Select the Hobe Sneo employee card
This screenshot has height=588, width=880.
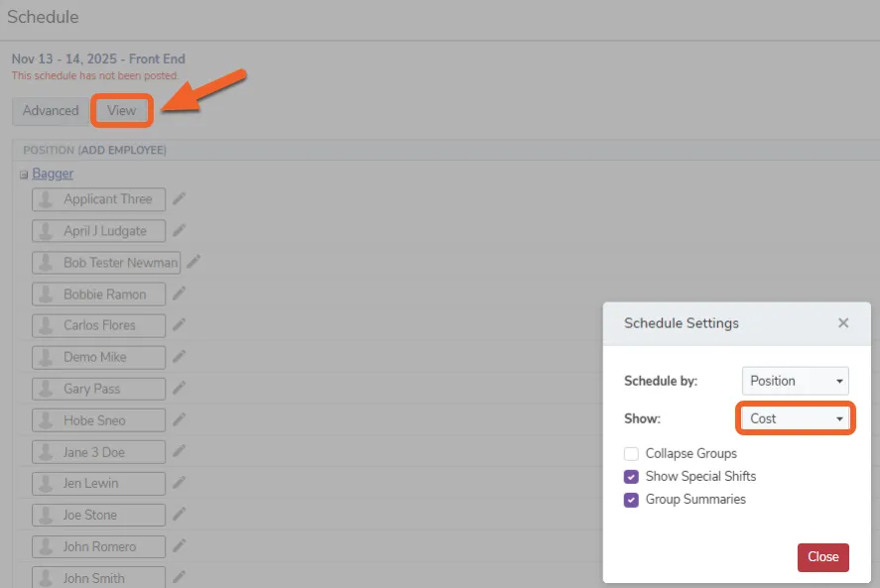[x=99, y=420]
